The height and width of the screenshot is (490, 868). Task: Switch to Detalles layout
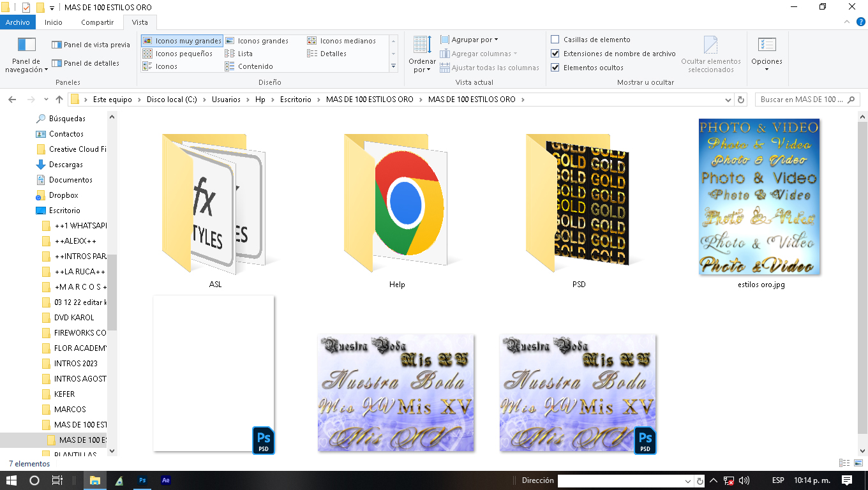327,54
